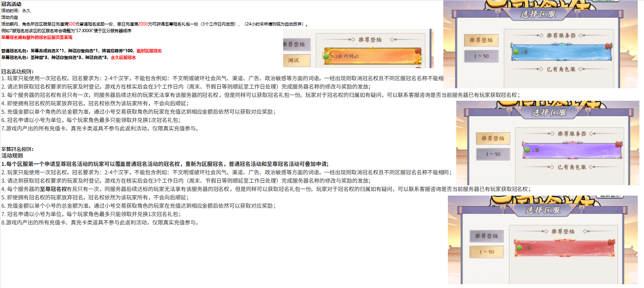Screen dimensions: 644x288
Task: Click the 新 badge on red banner
Action: [x=611, y=242]
